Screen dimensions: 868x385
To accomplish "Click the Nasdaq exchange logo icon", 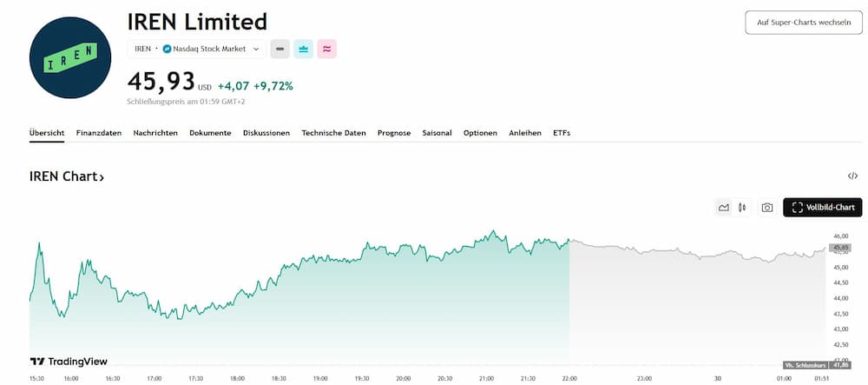I will coord(168,50).
